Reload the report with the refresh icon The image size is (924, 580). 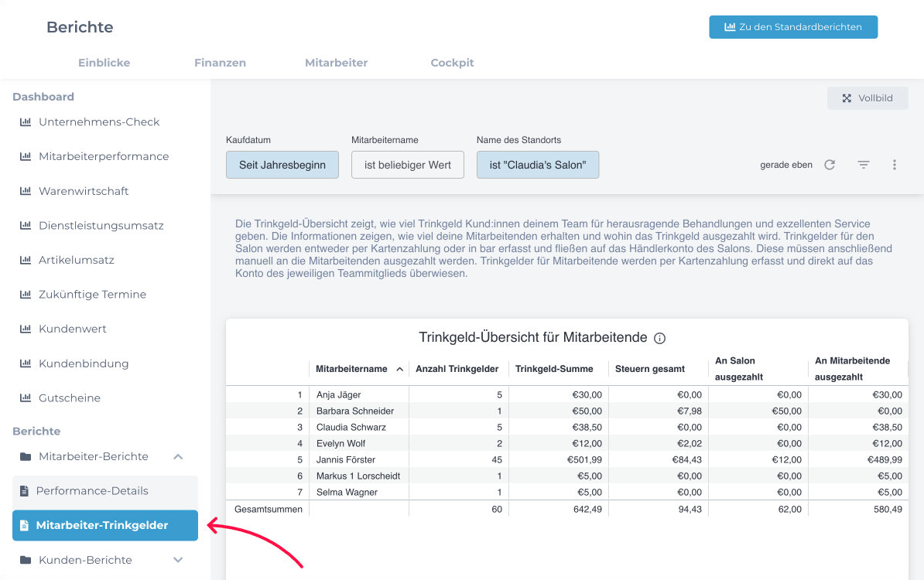(x=830, y=165)
